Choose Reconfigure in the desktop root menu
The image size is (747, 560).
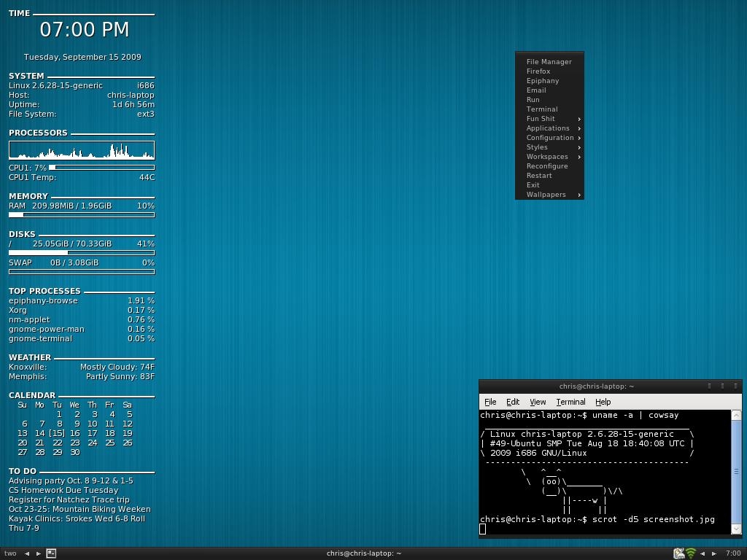[x=547, y=166]
